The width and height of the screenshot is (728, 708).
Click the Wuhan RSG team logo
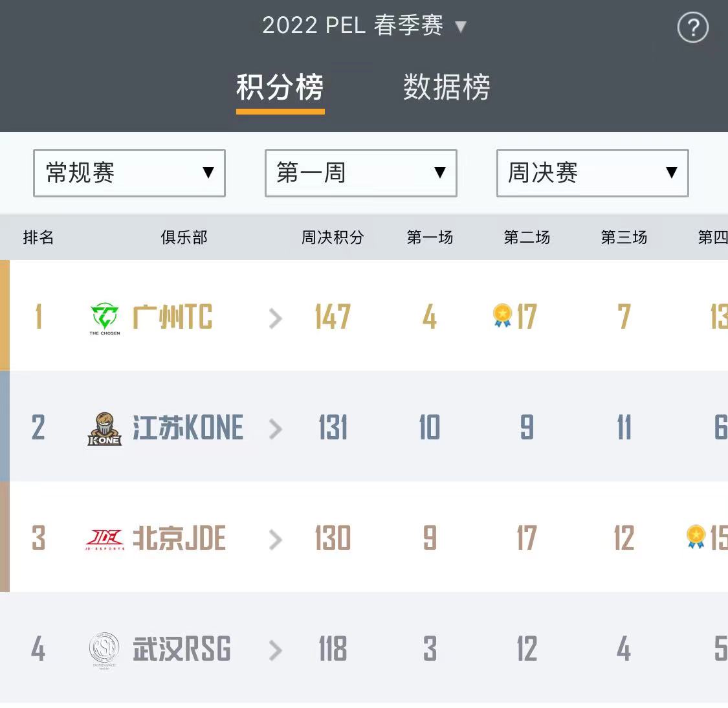[104, 649]
